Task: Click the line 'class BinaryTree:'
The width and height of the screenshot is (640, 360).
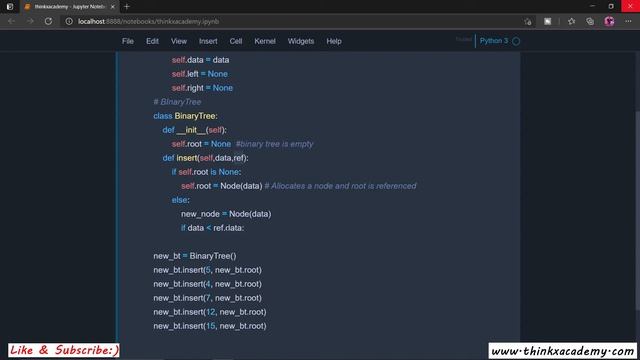Action: (185, 116)
